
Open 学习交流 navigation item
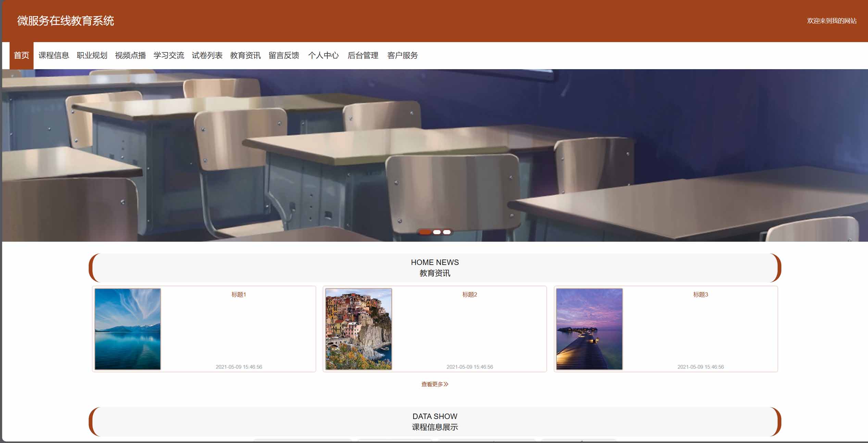coord(169,55)
